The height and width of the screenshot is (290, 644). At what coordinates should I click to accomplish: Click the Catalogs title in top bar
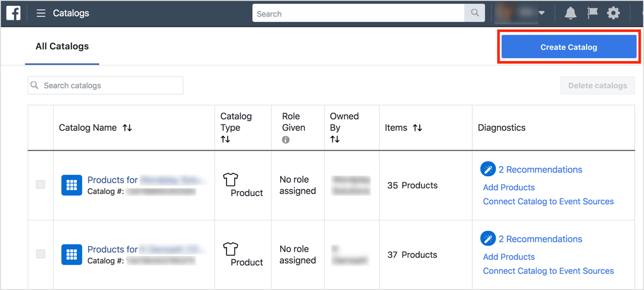pos(71,13)
